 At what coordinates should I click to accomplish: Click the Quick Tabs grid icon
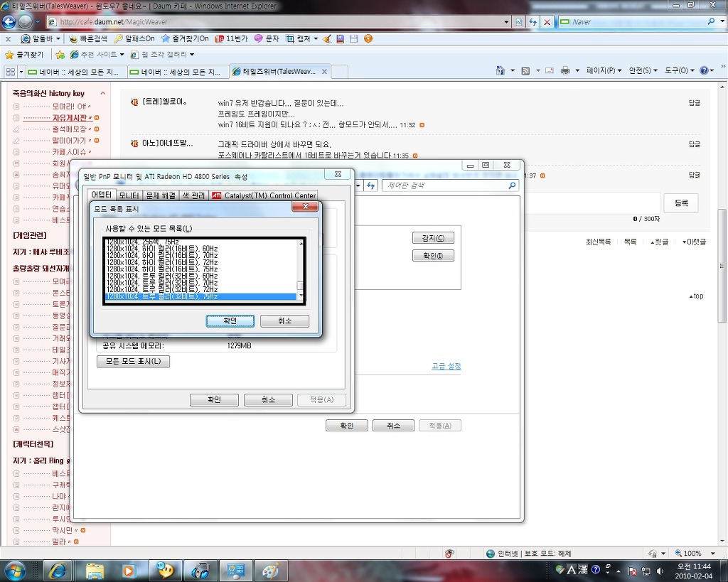pyautogui.click(x=11, y=72)
